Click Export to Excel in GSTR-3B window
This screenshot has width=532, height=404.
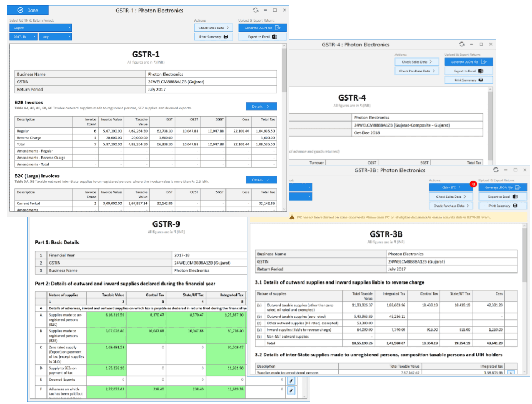[x=503, y=197]
